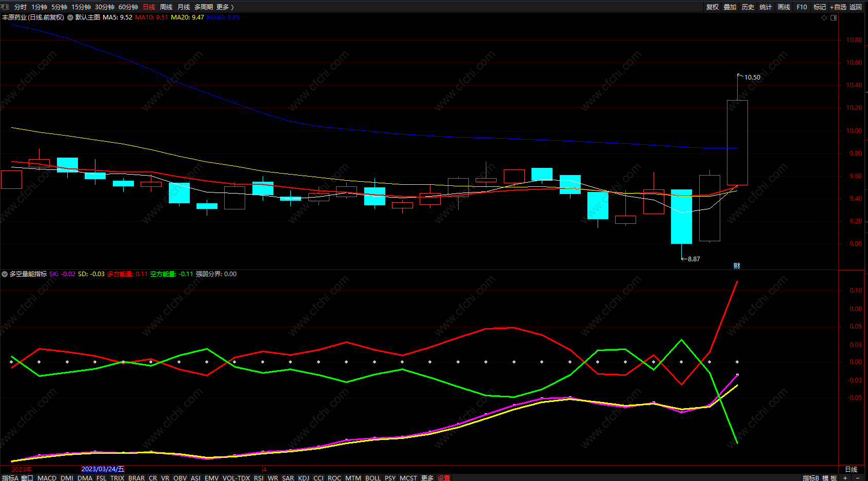Screen dimensions: 868x481
Task: Select the ROC indicator
Action: [x=334, y=478]
